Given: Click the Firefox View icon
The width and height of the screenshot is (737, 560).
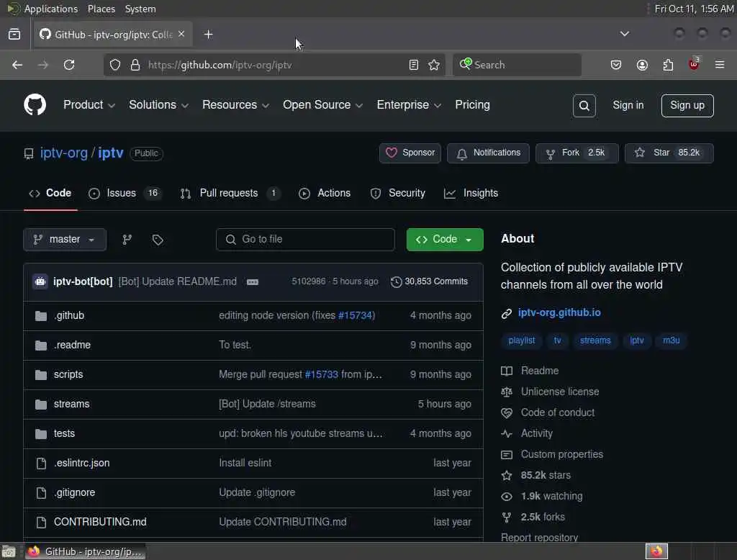Looking at the screenshot, I should pos(14,35).
